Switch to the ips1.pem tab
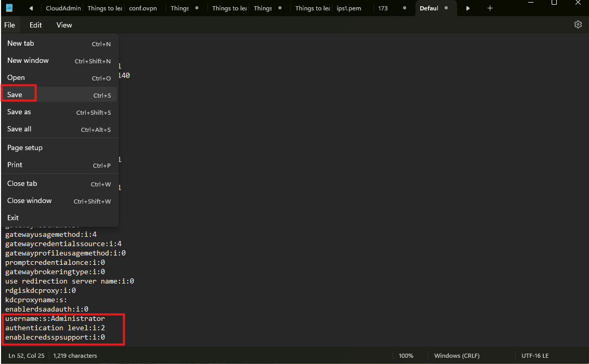 pyautogui.click(x=349, y=8)
